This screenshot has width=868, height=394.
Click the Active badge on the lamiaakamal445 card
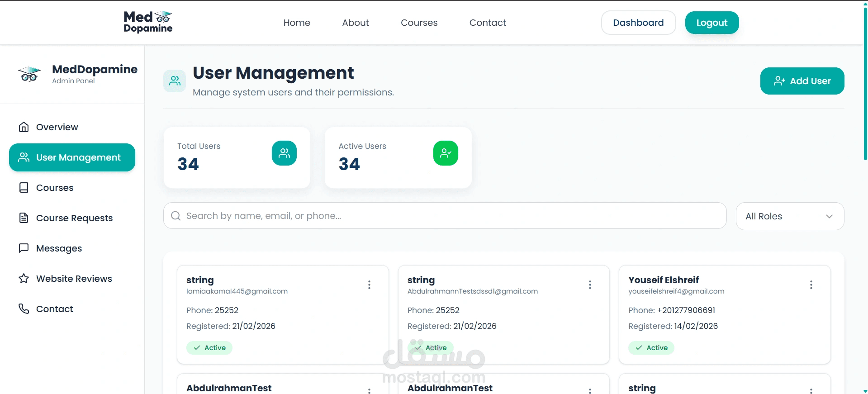(209, 347)
